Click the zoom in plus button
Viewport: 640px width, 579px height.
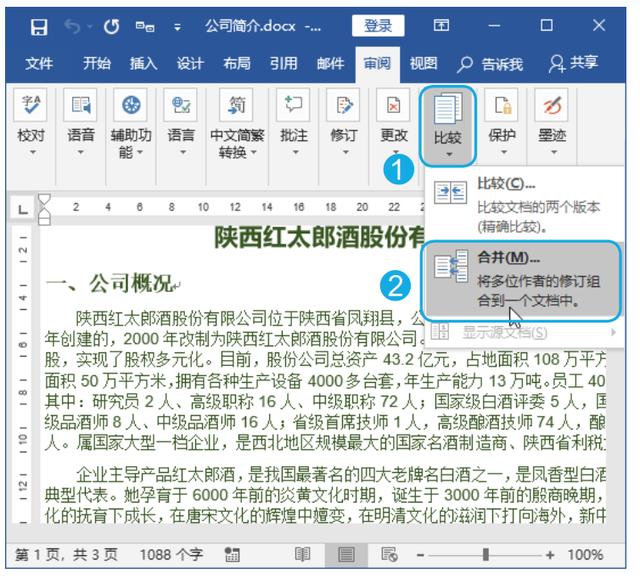tap(550, 555)
